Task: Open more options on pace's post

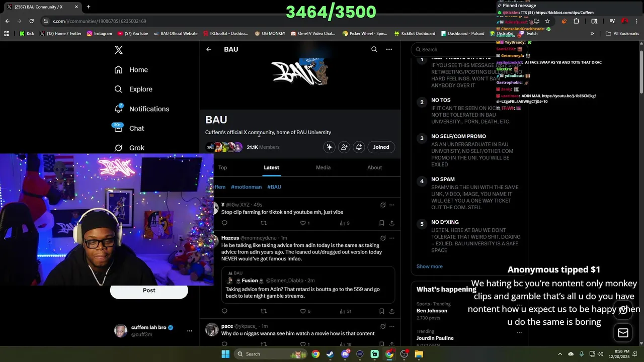Action: pos(392,326)
